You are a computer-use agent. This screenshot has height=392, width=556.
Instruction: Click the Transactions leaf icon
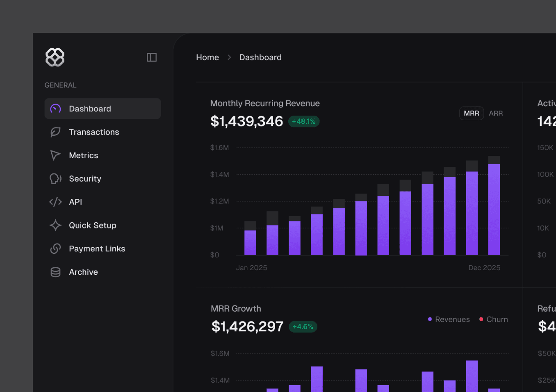tap(55, 132)
